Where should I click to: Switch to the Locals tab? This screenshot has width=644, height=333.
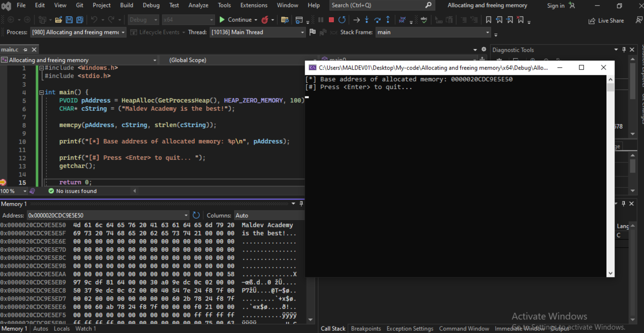[x=62, y=328]
